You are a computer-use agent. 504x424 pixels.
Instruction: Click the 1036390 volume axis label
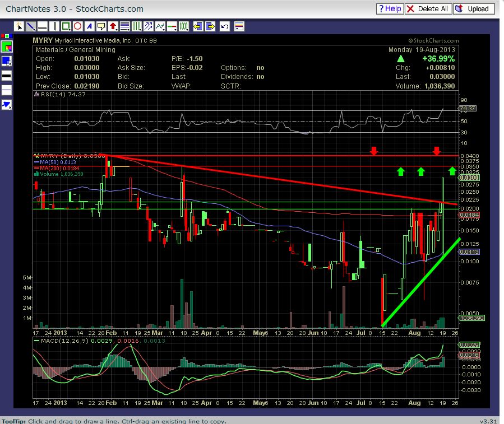[x=471, y=318]
